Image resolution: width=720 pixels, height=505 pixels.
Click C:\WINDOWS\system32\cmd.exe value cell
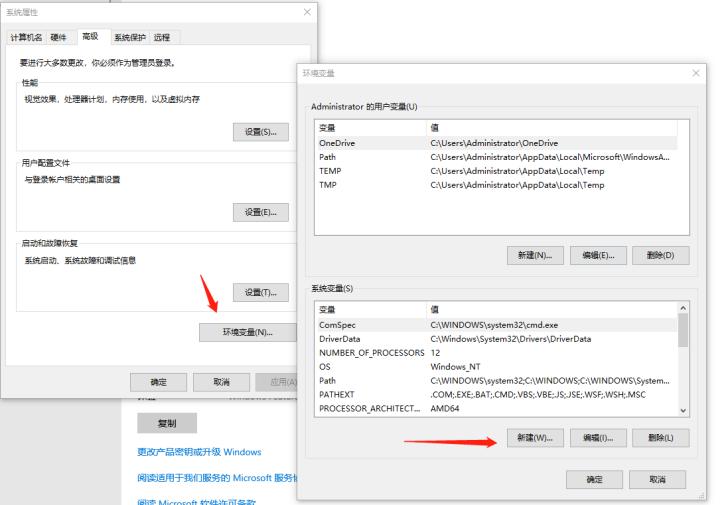[x=494, y=325]
